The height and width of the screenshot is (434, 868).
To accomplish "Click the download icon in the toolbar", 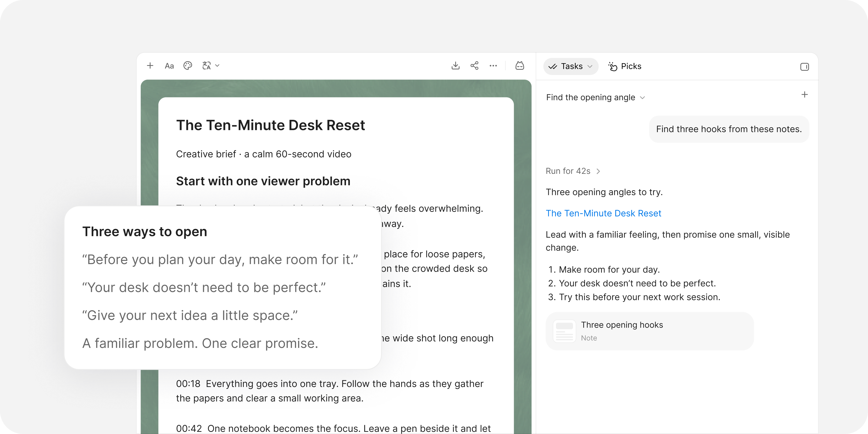I will point(455,66).
